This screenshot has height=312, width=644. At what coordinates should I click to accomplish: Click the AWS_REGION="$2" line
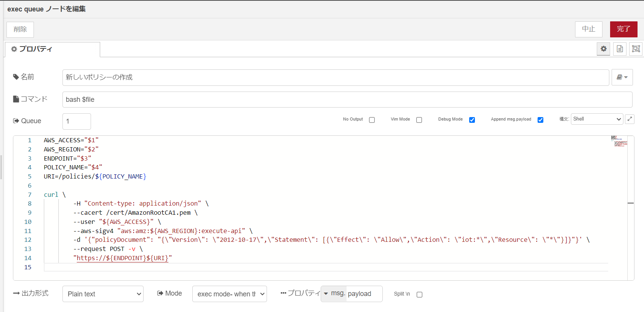[71, 150]
